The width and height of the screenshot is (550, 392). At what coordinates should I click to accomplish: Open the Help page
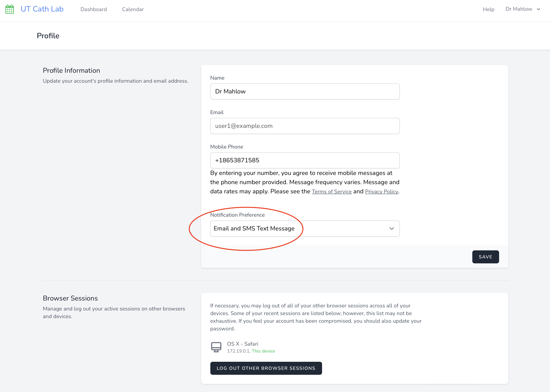pyautogui.click(x=488, y=9)
